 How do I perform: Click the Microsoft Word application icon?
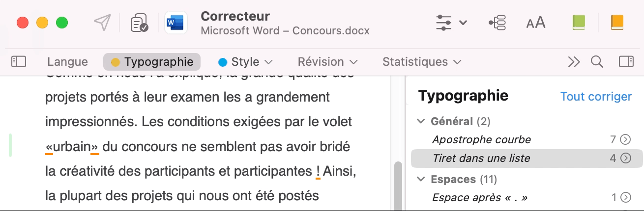176,23
